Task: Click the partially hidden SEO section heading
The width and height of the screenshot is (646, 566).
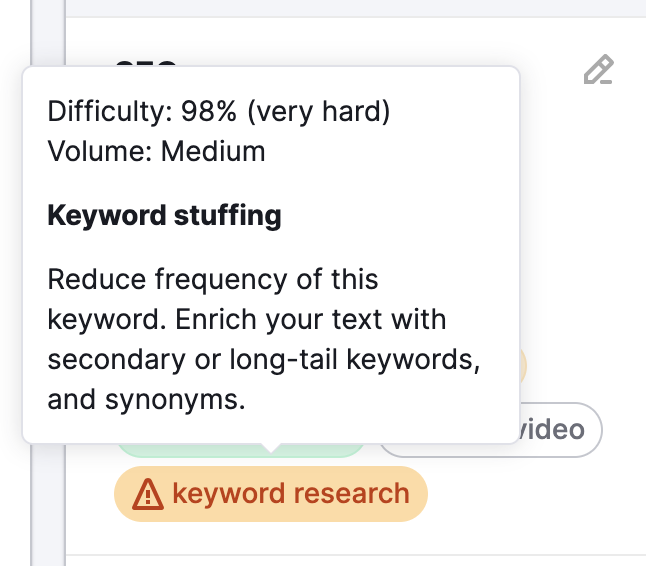Action: [146, 63]
